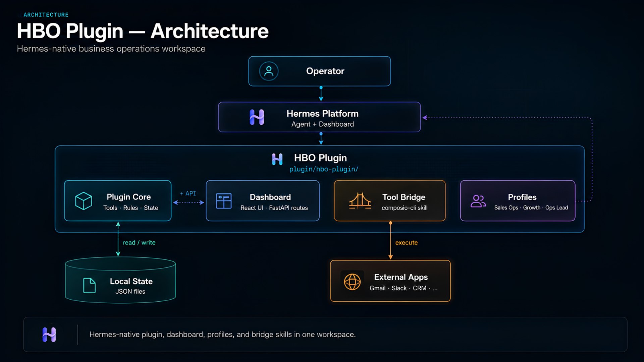Image resolution: width=644 pixels, height=362 pixels.
Task: Click the External Apps title
Action: (401, 277)
